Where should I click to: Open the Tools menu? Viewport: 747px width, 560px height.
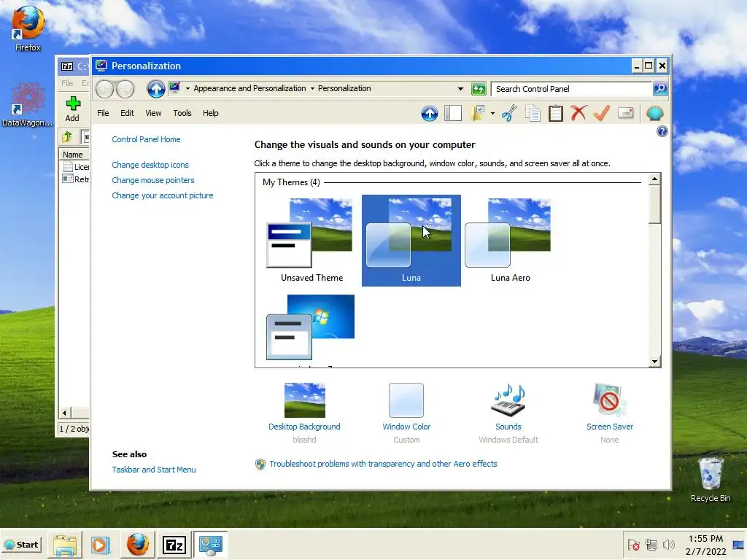point(182,113)
